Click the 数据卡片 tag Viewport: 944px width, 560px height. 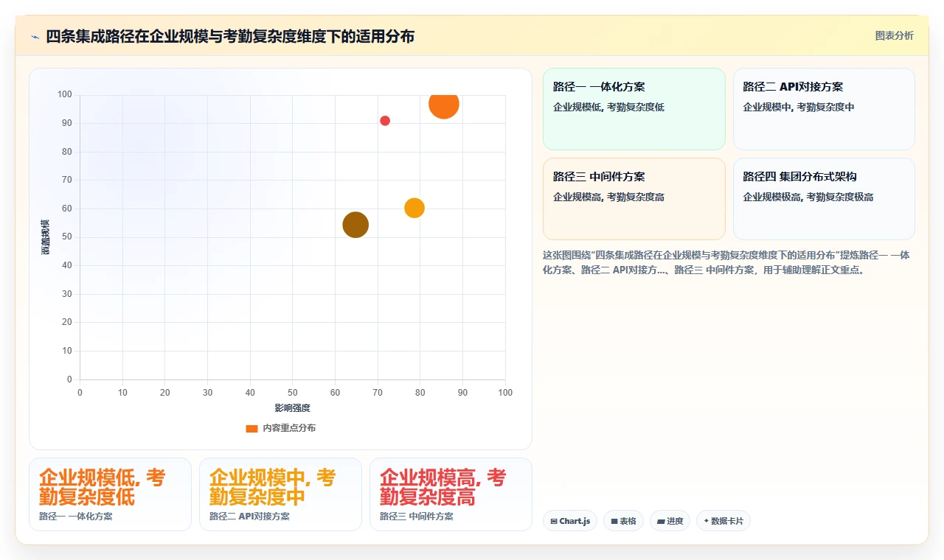click(723, 521)
